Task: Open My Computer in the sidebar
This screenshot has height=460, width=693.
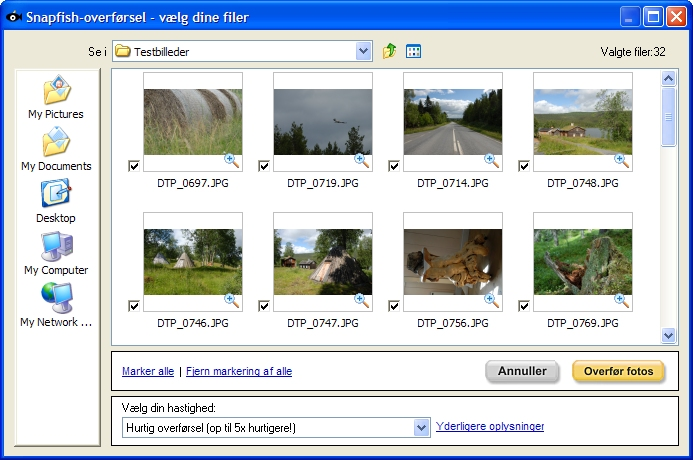Action: [x=56, y=253]
